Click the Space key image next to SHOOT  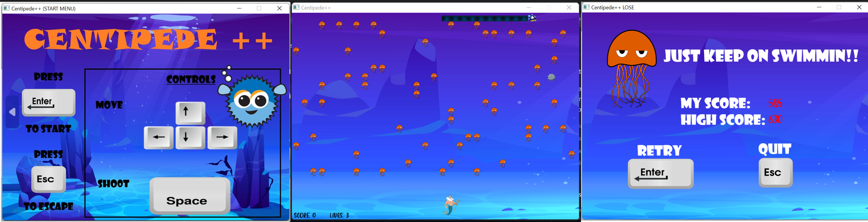190,196
